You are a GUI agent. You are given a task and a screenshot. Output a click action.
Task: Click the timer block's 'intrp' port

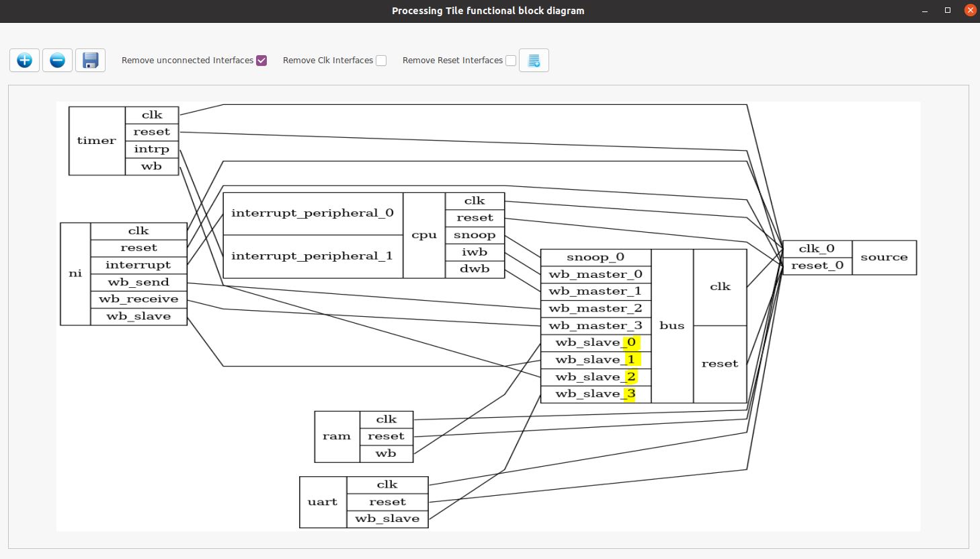coord(152,149)
